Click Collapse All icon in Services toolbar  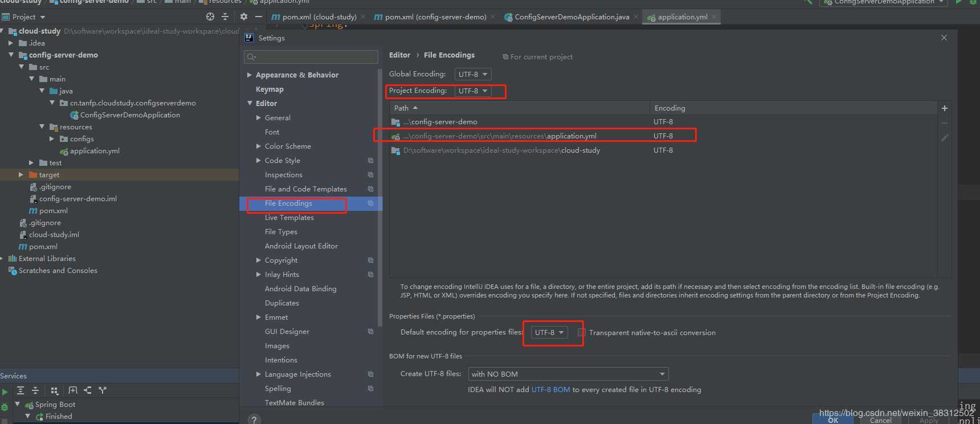click(x=35, y=390)
